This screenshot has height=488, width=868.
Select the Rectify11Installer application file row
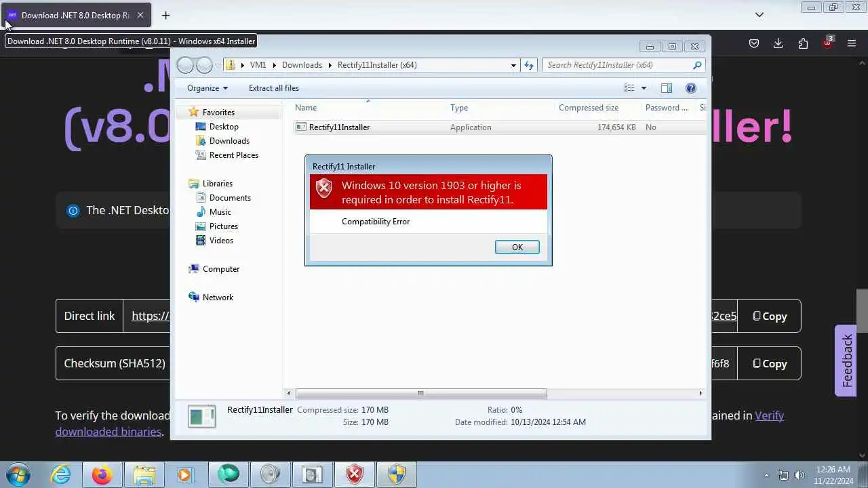499,127
